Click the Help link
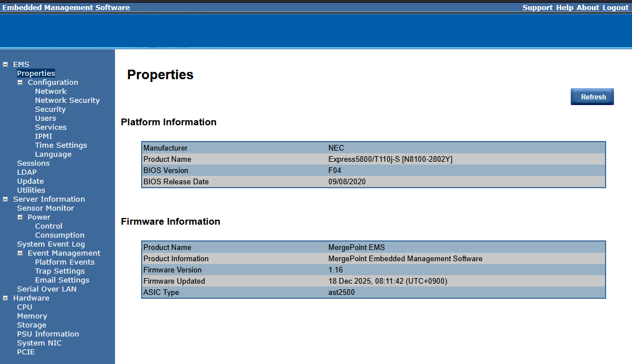 click(x=564, y=8)
